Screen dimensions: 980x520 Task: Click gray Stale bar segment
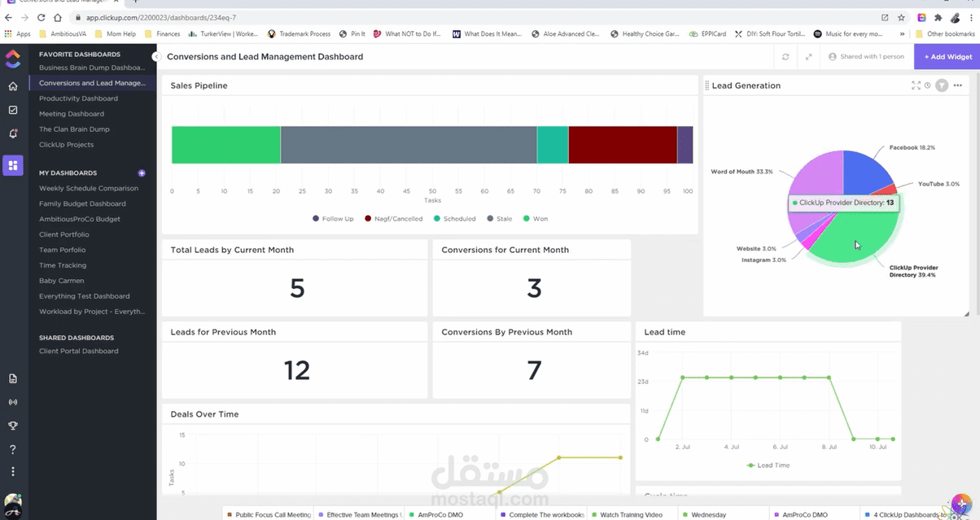tap(409, 145)
